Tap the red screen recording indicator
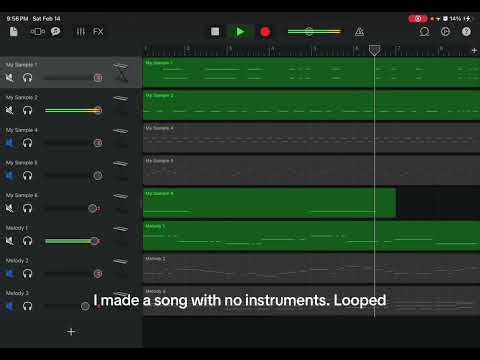Viewport: 480px width, 360px height. (x=418, y=19)
